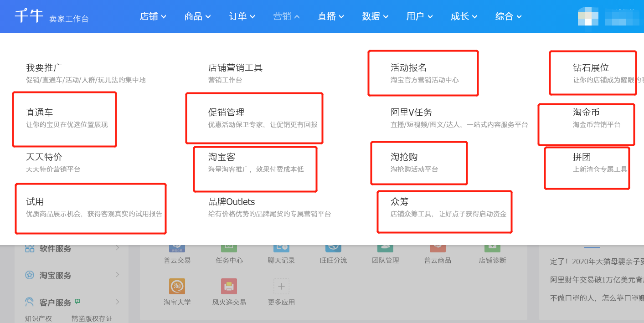This screenshot has height=323, width=644.
Task: Open the 订单 top menu
Action: point(242,16)
